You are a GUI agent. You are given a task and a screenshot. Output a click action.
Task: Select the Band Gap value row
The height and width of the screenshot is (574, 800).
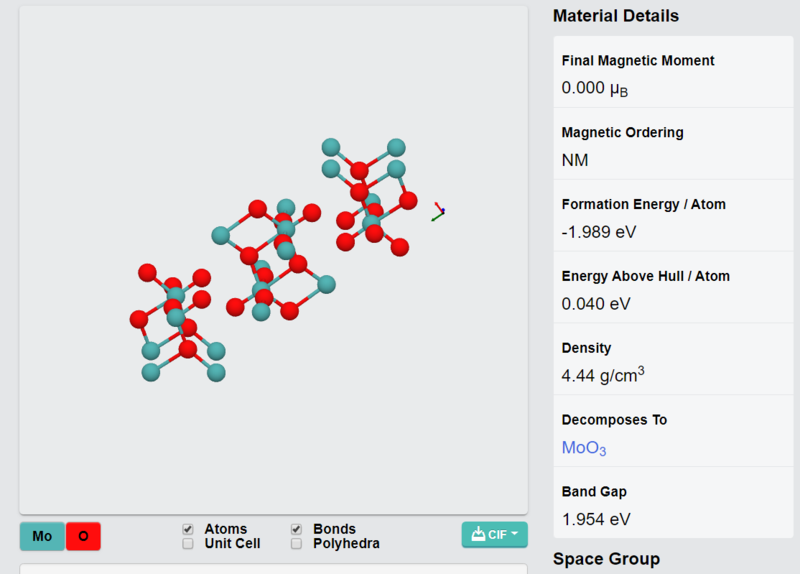pyautogui.click(x=673, y=503)
